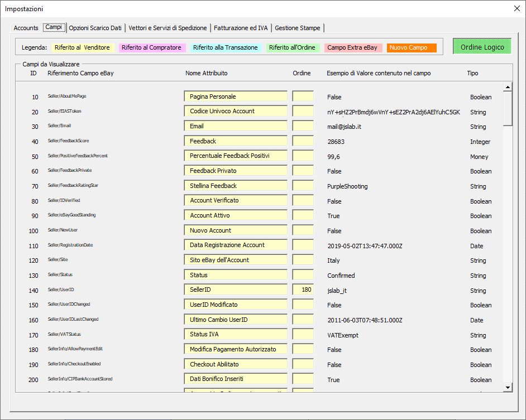This screenshot has height=420, width=526.
Task: Click the SellerInfo/CIPBankAccountStored reference text
Action: coord(80,379)
